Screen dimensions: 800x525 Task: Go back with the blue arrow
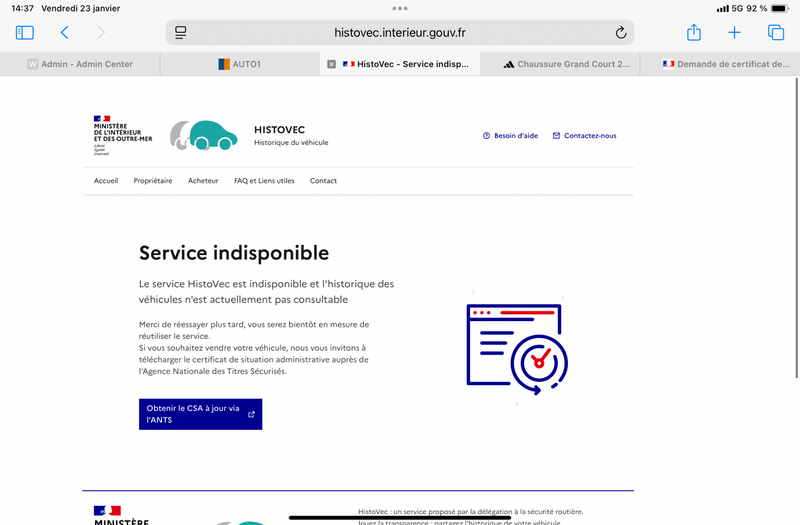point(64,33)
